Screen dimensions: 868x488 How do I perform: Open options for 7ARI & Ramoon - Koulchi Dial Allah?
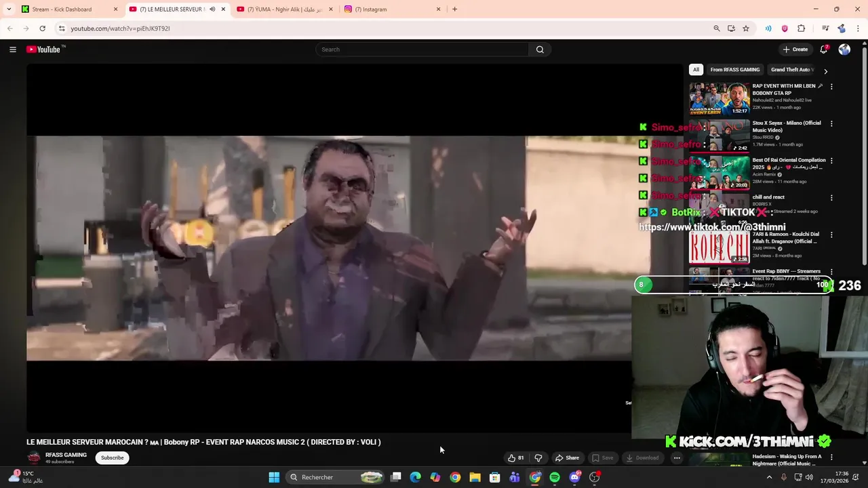click(831, 235)
